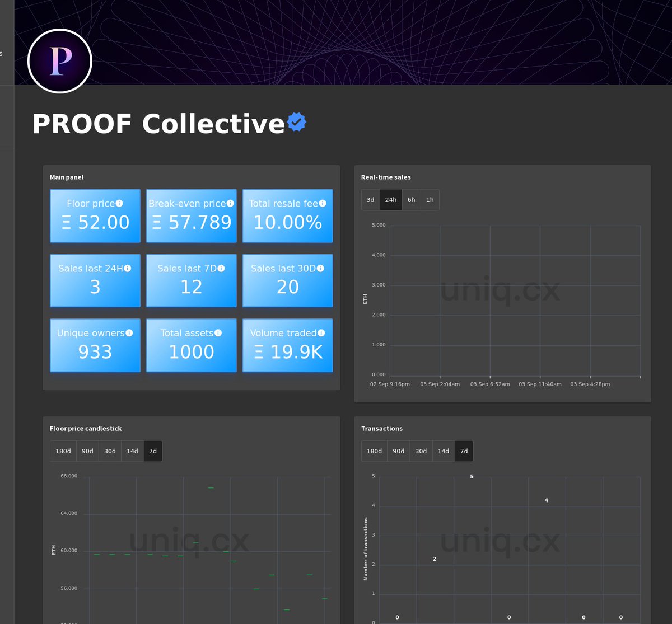Click the Real-time sales heading
Image resolution: width=672 pixels, height=624 pixels.
coord(386,177)
